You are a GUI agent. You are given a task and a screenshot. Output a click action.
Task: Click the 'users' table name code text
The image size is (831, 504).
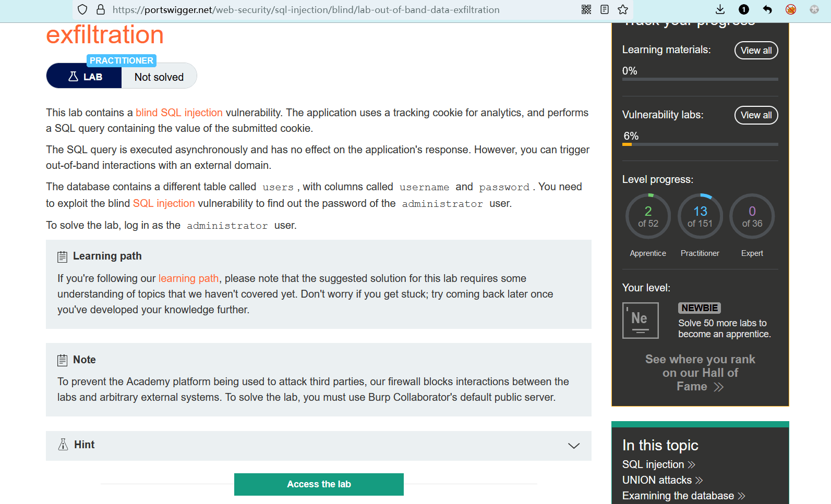(x=278, y=187)
